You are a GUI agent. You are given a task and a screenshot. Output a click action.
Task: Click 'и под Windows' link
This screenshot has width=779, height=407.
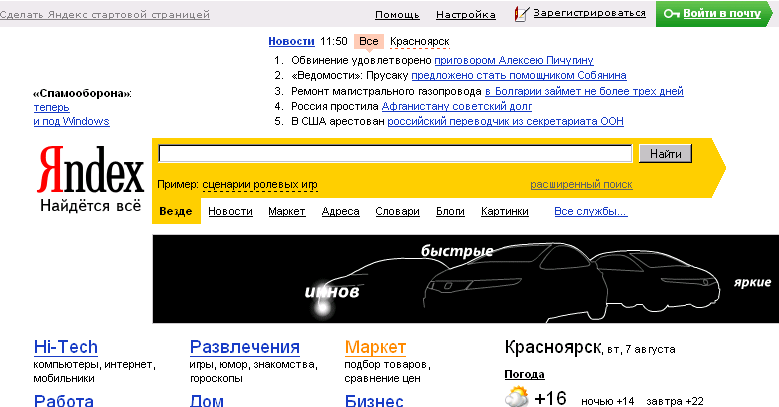pyautogui.click(x=72, y=121)
